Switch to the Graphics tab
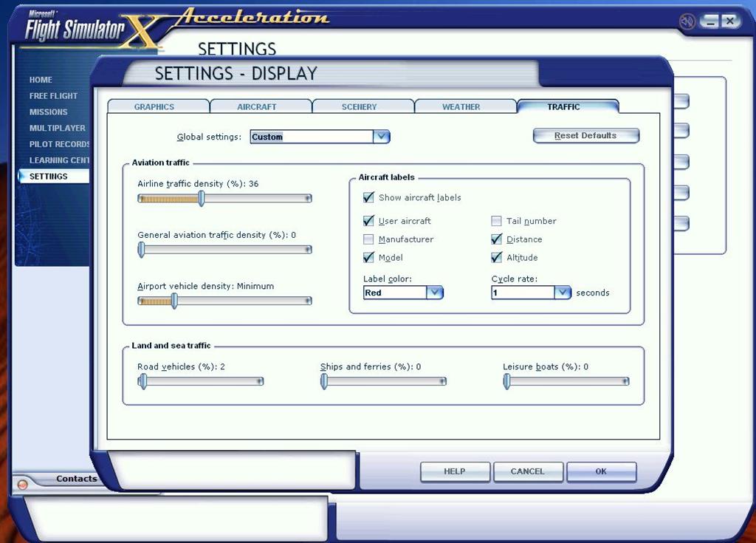 coord(154,107)
